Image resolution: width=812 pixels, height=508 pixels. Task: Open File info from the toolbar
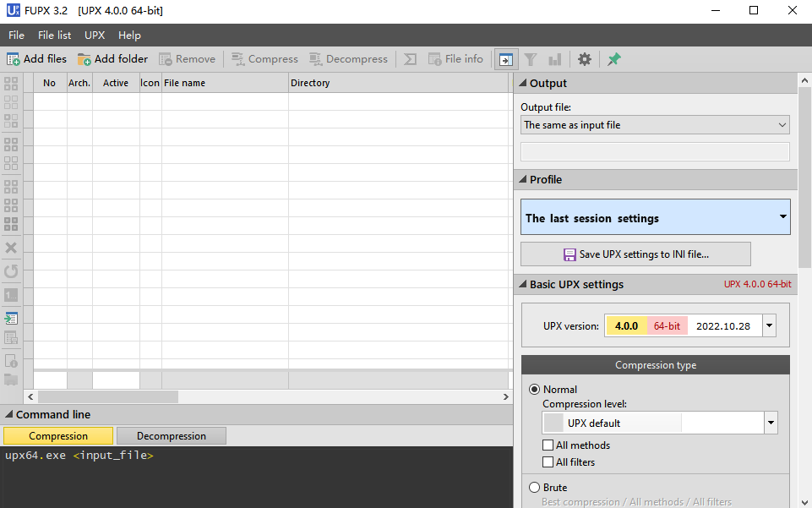[455, 59]
